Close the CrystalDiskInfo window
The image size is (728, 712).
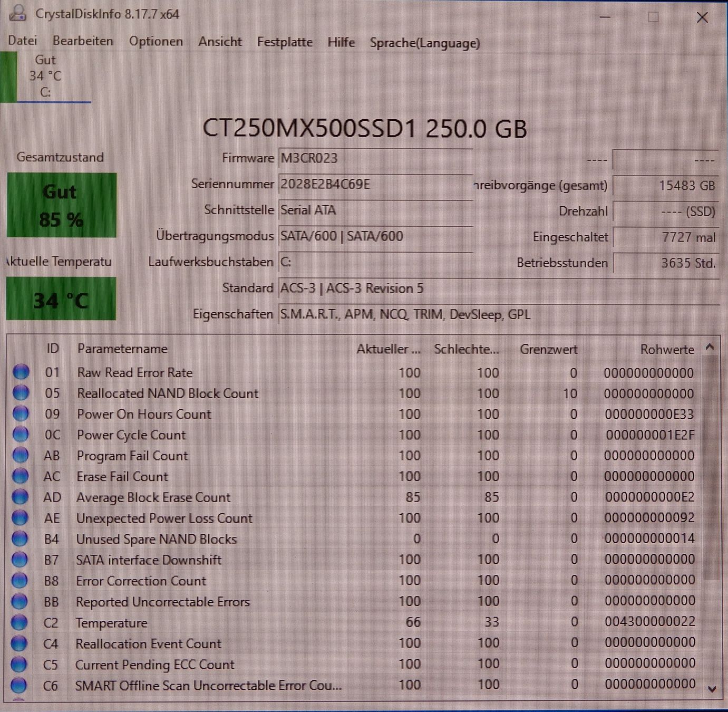pos(702,17)
